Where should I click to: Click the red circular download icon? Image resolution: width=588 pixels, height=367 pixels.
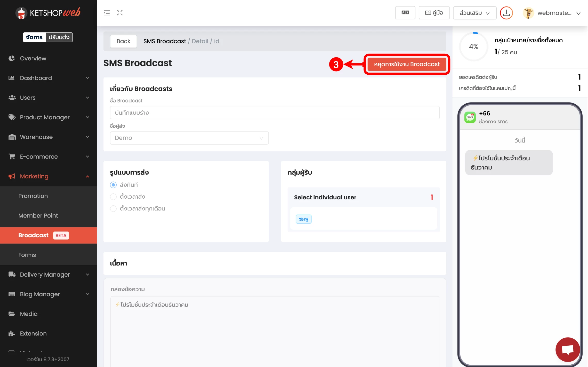(x=506, y=13)
